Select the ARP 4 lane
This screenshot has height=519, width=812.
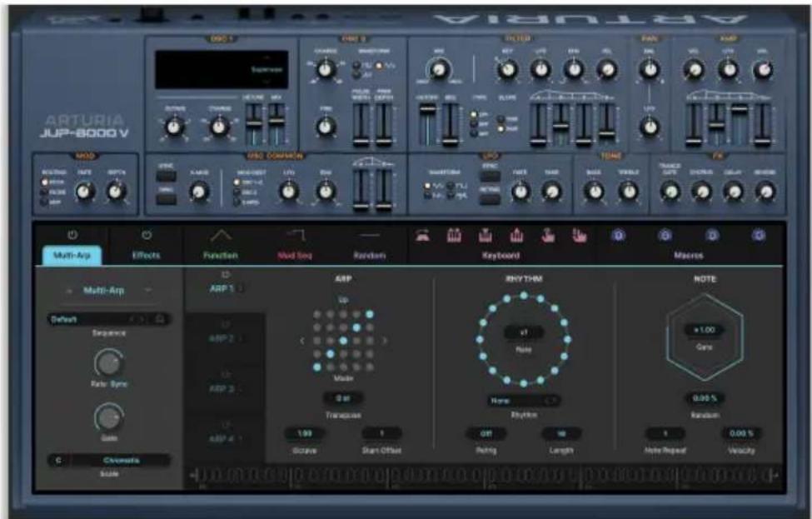225,438
